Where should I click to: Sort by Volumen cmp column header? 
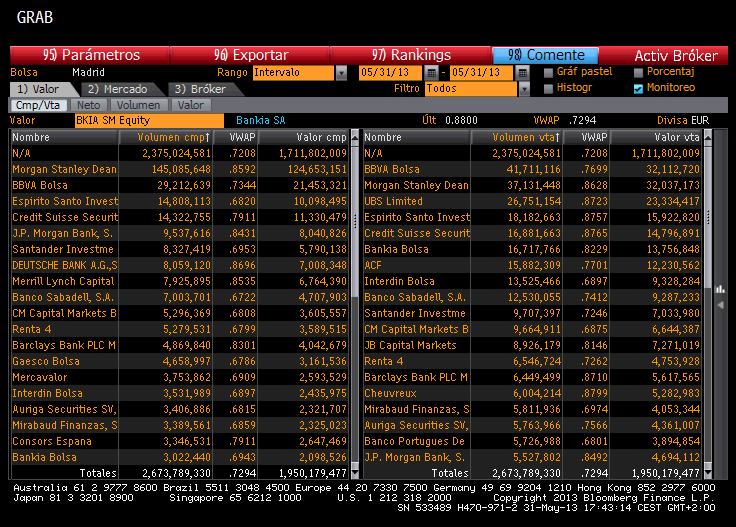coord(166,137)
